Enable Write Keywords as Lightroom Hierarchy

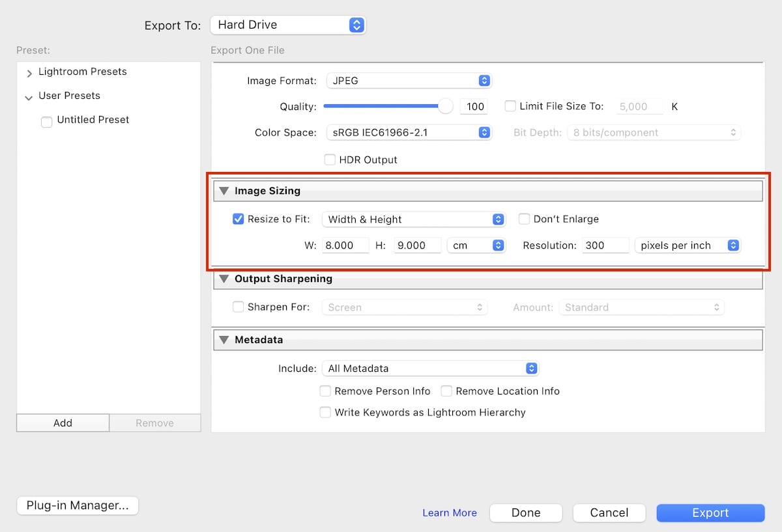click(x=325, y=412)
